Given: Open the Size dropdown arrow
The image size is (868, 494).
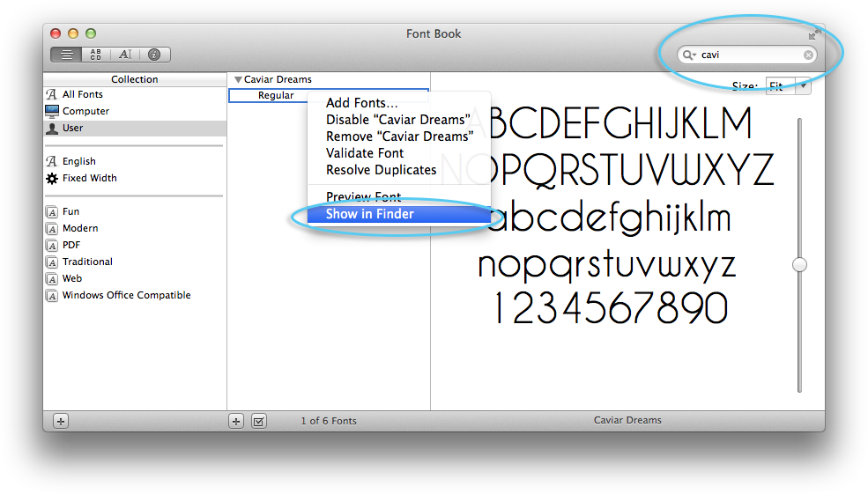Looking at the screenshot, I should (803, 85).
